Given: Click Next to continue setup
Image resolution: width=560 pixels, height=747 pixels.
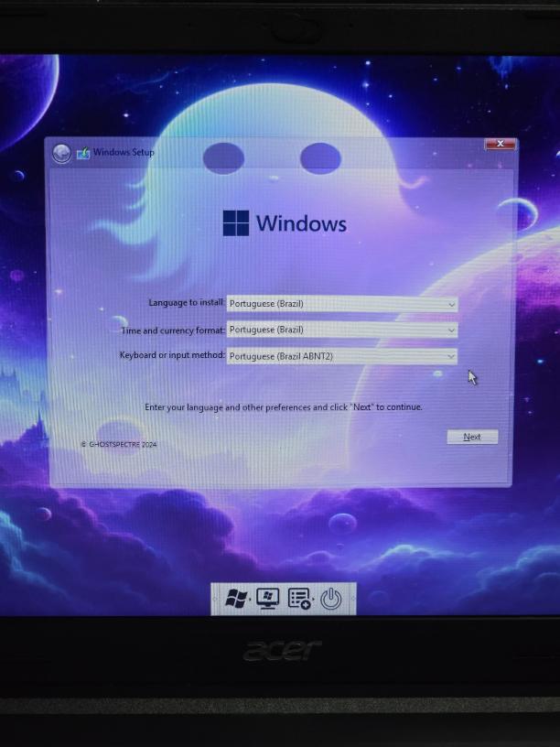Looking at the screenshot, I should [472, 437].
